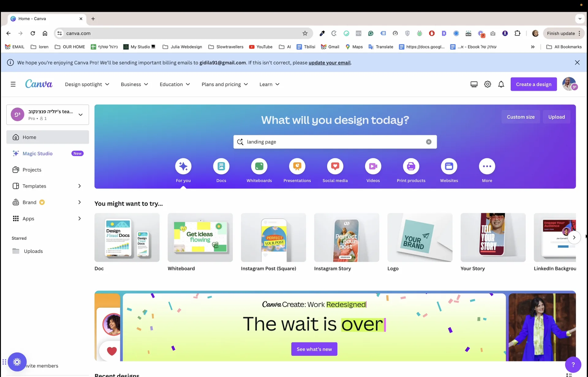Select Home in the sidebar
588x377 pixels.
[x=48, y=137]
